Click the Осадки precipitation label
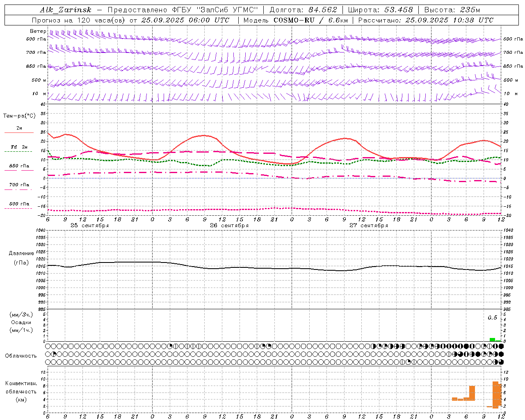This screenshot has height=420, width=525. [21, 322]
